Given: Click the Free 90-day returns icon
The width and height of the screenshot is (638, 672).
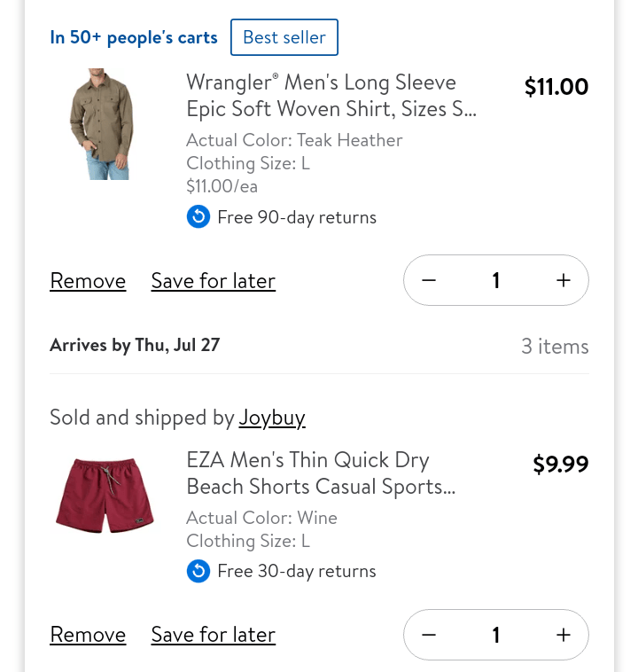Looking at the screenshot, I should pos(198,217).
